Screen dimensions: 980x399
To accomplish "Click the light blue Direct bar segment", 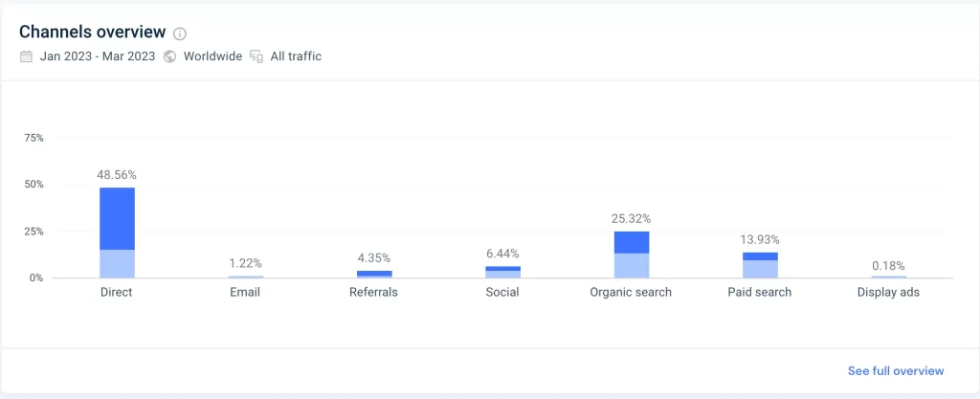I will point(117,263).
